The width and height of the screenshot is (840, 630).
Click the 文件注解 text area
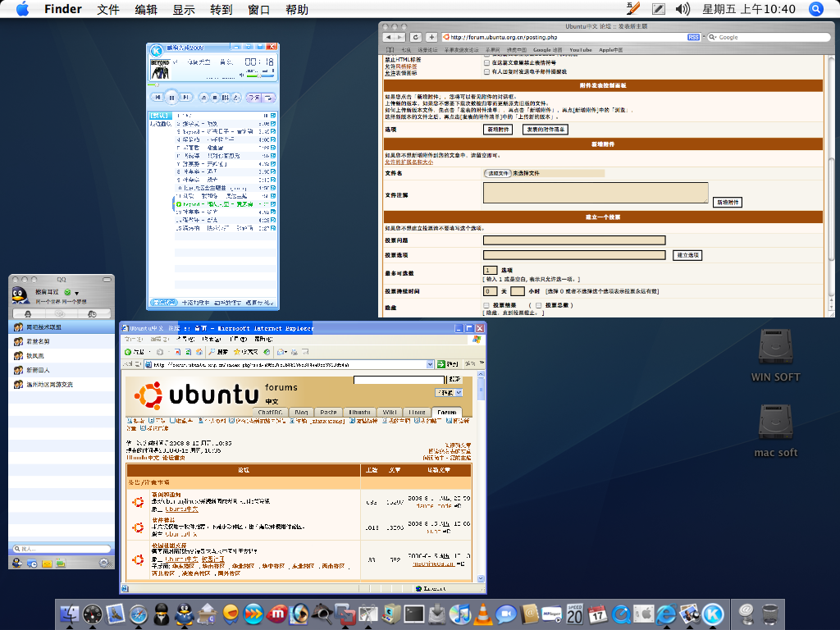pyautogui.click(x=596, y=192)
